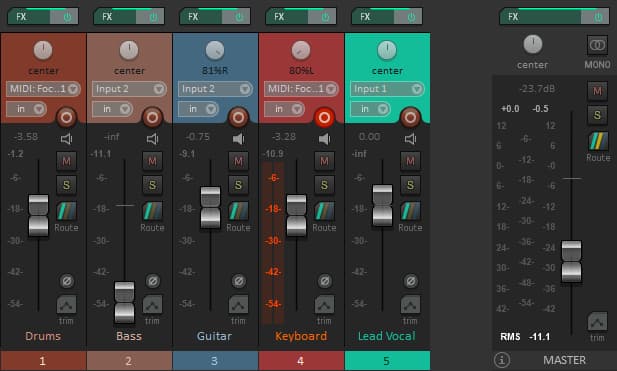Arm the Drums track for recording
This screenshot has height=371, width=617.
point(66,118)
